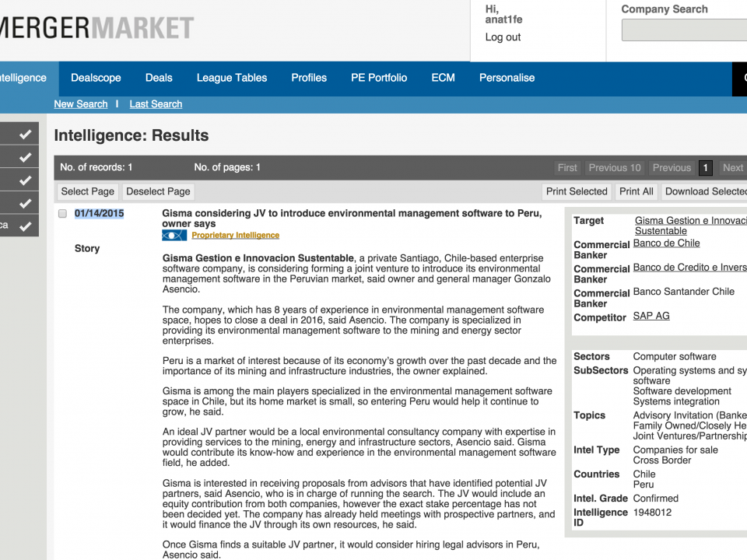Screen dimensions: 747x560
Task: Click the "Banco Santander Chile" text
Action: (684, 292)
